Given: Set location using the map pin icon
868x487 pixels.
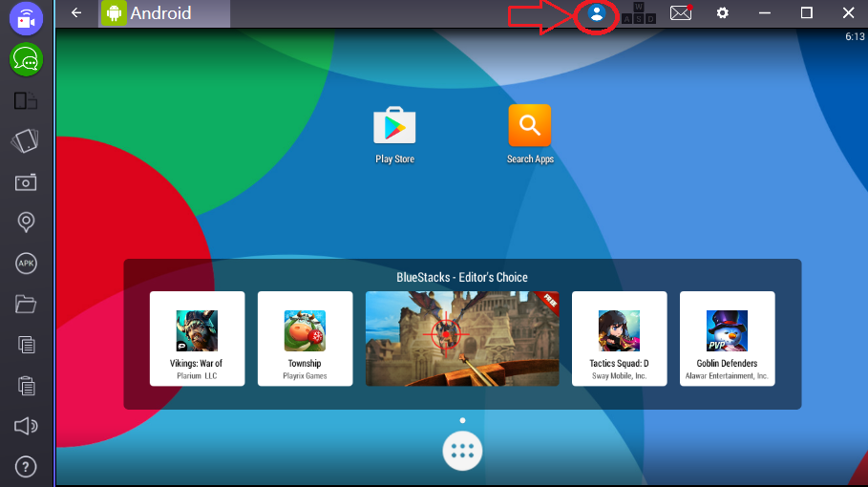Looking at the screenshot, I should 26,222.
